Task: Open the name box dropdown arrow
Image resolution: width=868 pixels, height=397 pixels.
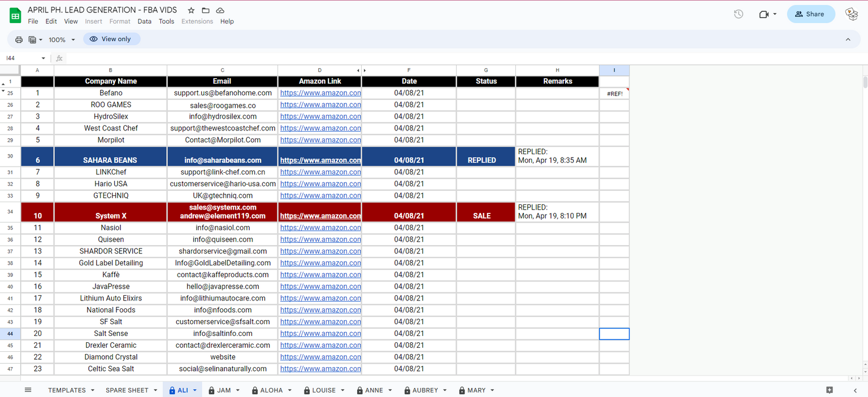Action: point(44,58)
